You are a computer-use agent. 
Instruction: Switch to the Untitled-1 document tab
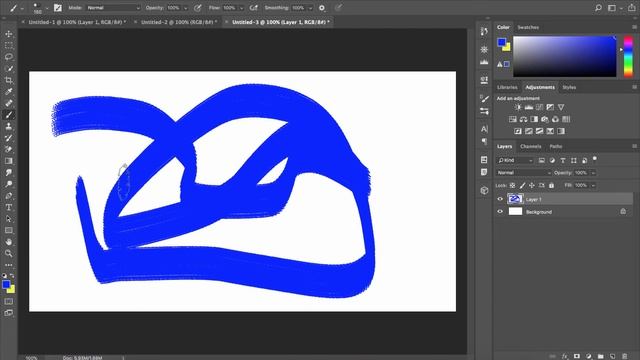click(77, 22)
